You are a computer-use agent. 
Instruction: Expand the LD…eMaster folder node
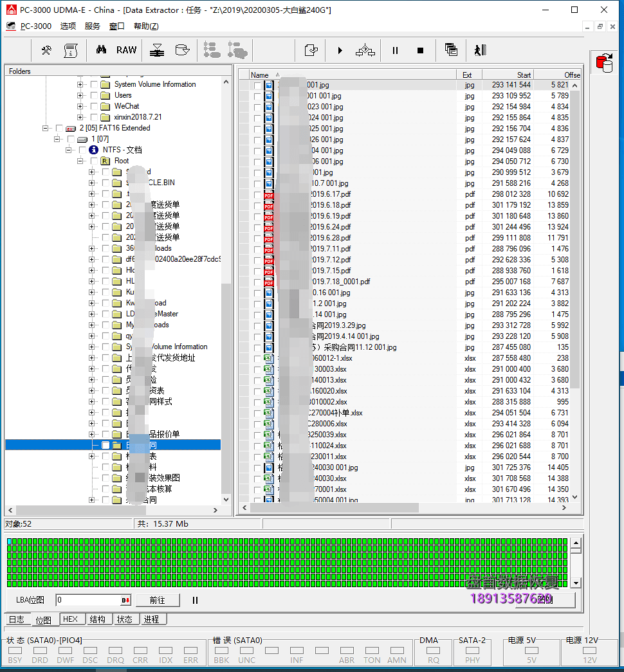(91, 314)
